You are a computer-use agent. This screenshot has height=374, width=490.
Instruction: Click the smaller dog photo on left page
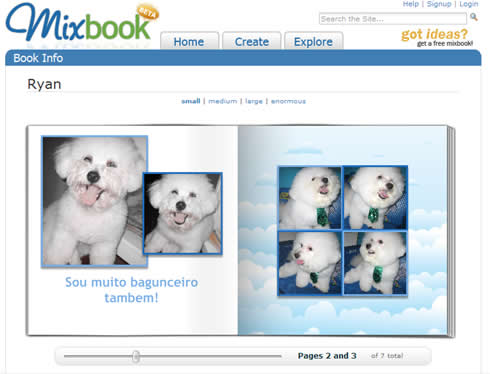coord(183,213)
